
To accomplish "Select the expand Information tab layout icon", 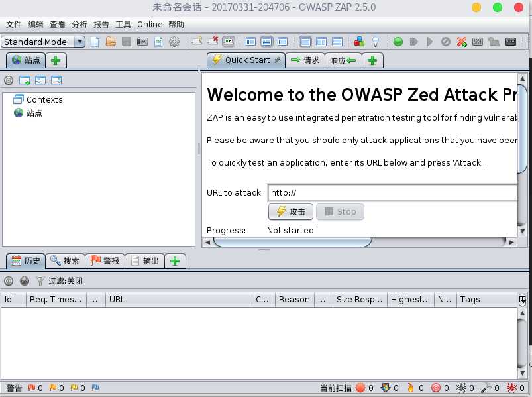I will click(267, 42).
